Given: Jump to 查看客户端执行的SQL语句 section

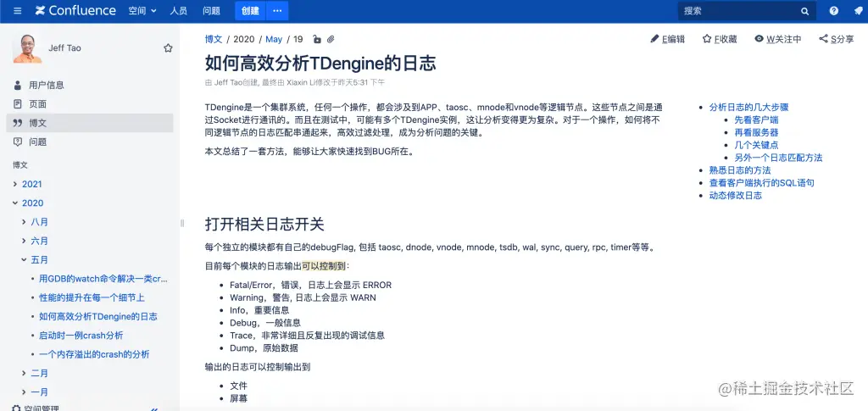Looking at the screenshot, I should (762, 182).
